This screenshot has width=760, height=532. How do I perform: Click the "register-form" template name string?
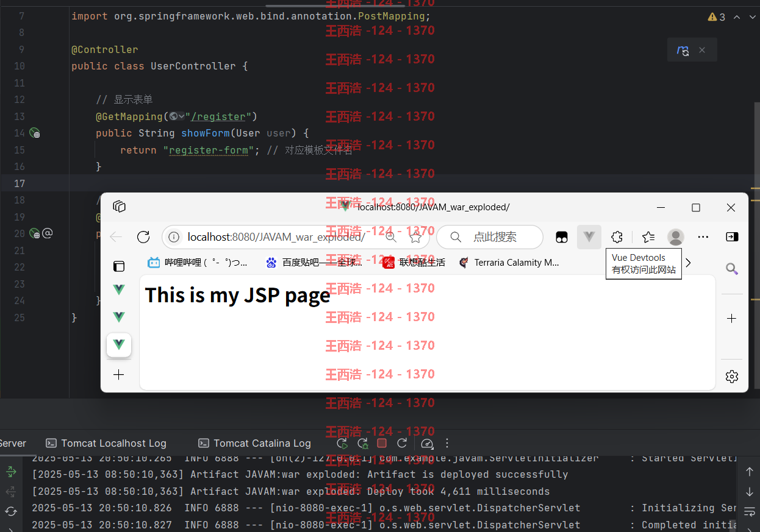pos(209,150)
